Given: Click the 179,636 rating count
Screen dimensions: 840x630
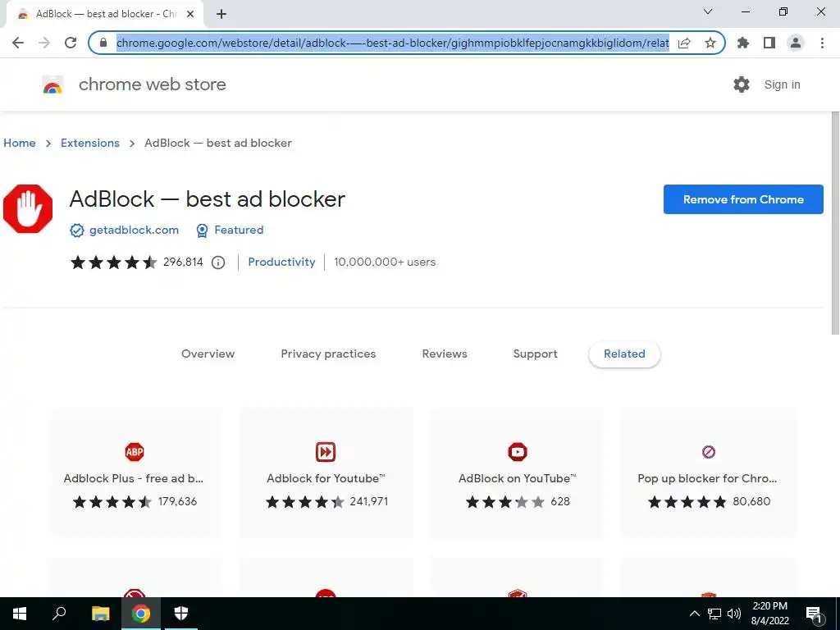Looking at the screenshot, I should [x=177, y=502].
